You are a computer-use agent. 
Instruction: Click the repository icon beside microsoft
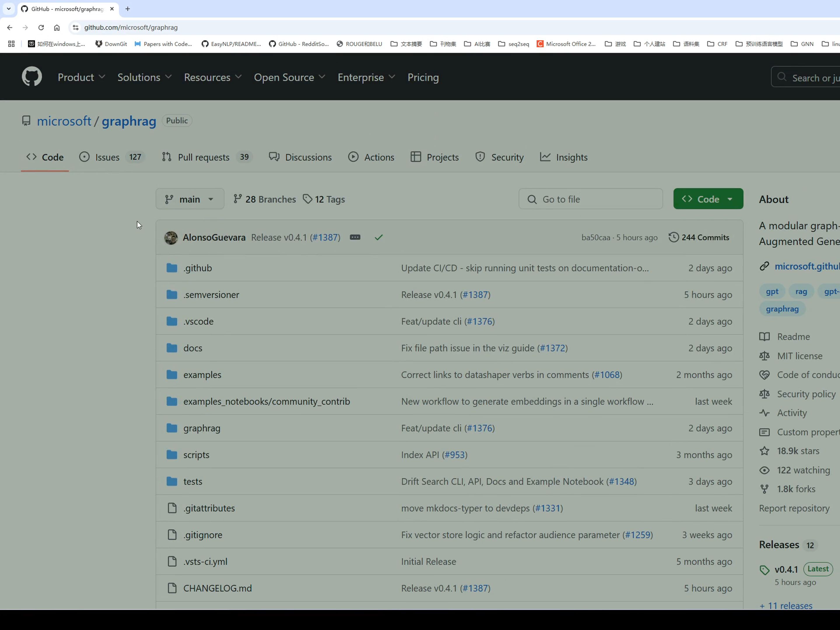[26, 121]
